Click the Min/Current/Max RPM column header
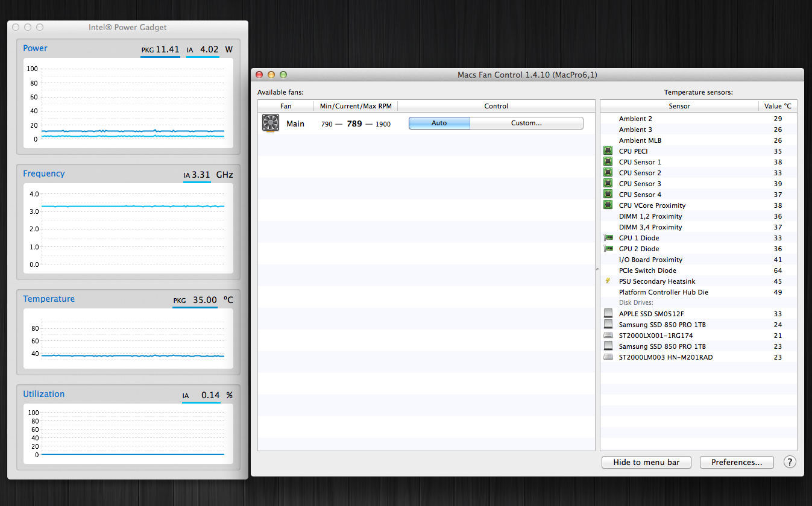This screenshot has width=812, height=506. (356, 106)
